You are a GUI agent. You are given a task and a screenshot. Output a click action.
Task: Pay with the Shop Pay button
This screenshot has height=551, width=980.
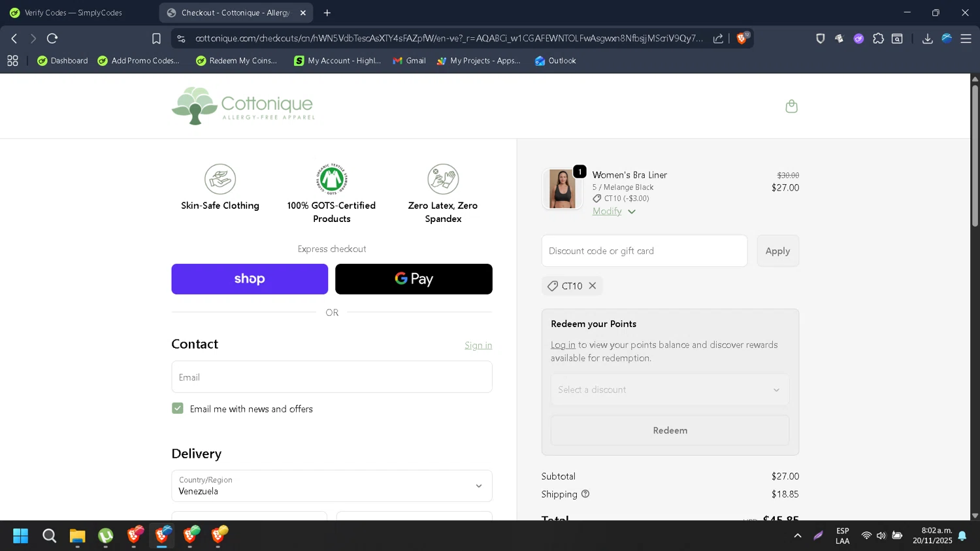pyautogui.click(x=250, y=279)
